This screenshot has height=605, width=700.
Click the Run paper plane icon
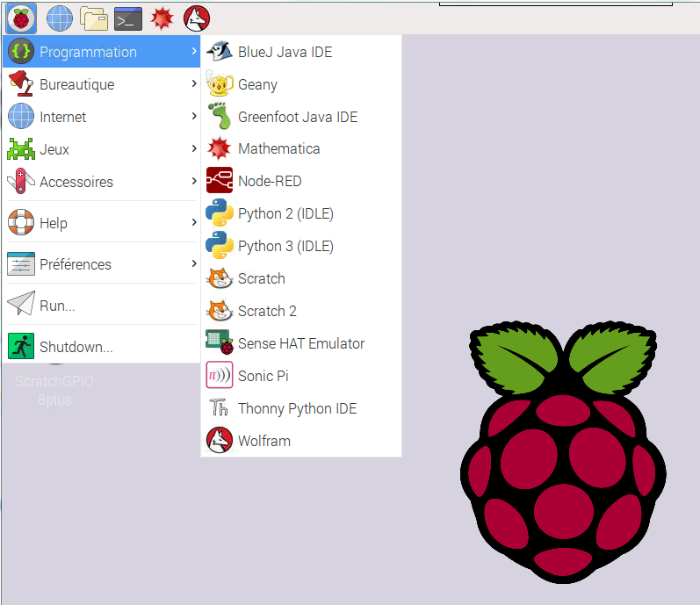tap(21, 304)
